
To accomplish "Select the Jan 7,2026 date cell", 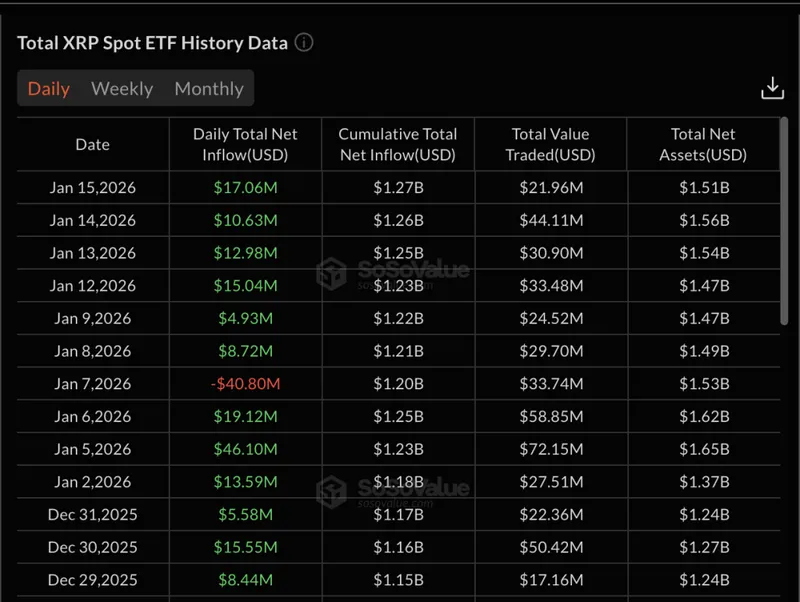I will (x=92, y=383).
